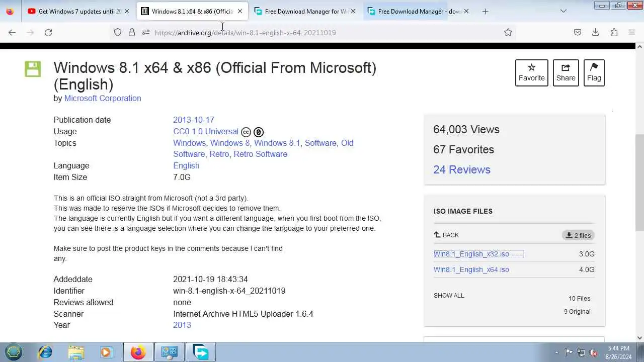Click the taskbar clock showing 5:44 PM
644x362 pixels.
pos(618,352)
